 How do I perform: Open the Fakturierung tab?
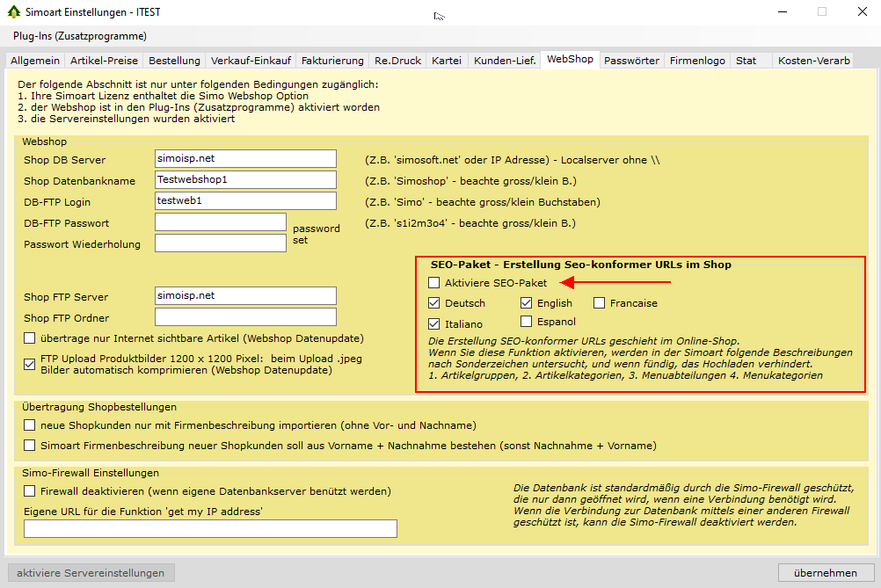coord(331,61)
